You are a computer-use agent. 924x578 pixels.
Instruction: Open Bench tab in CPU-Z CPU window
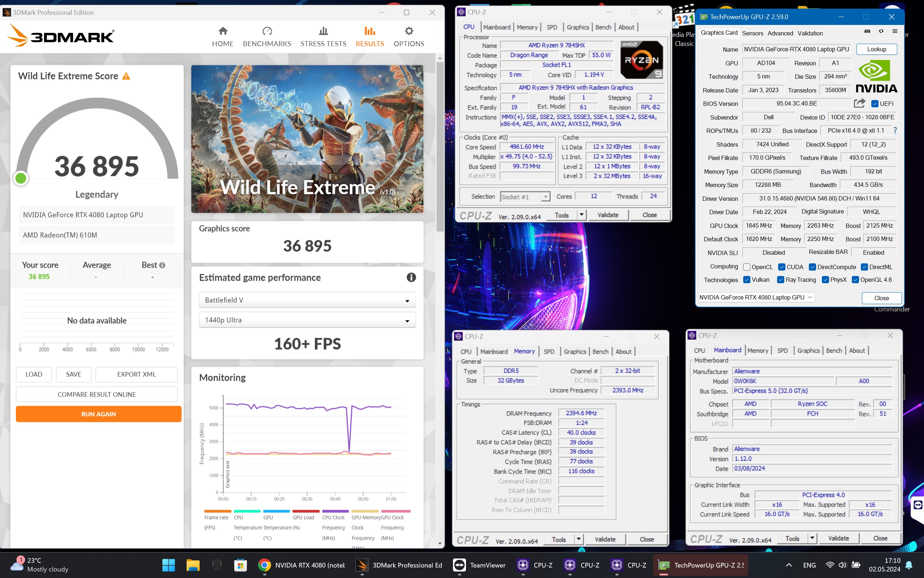[x=603, y=27]
